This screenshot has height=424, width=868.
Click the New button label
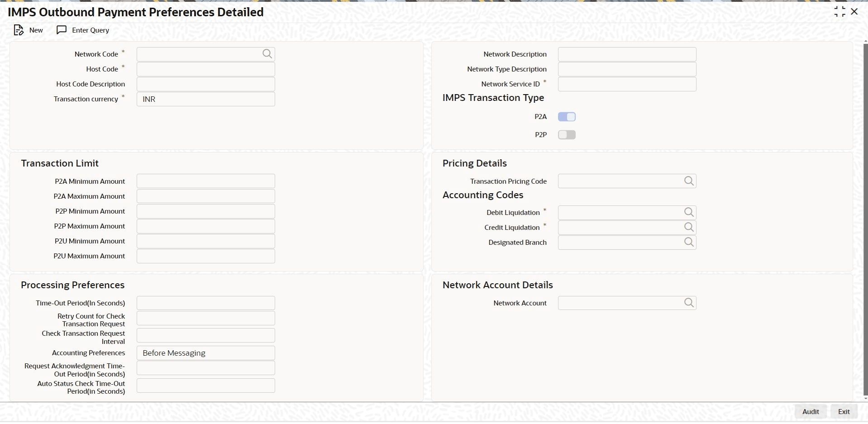(x=36, y=30)
